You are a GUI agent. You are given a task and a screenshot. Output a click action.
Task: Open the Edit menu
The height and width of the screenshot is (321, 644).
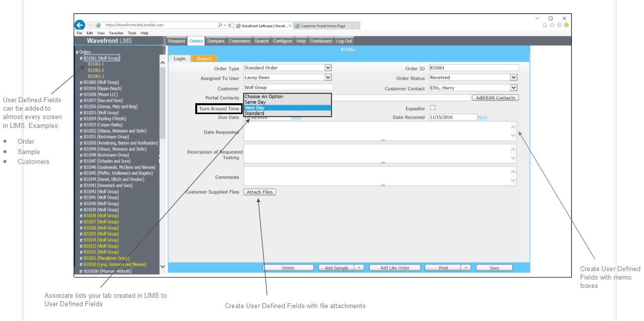(89, 33)
